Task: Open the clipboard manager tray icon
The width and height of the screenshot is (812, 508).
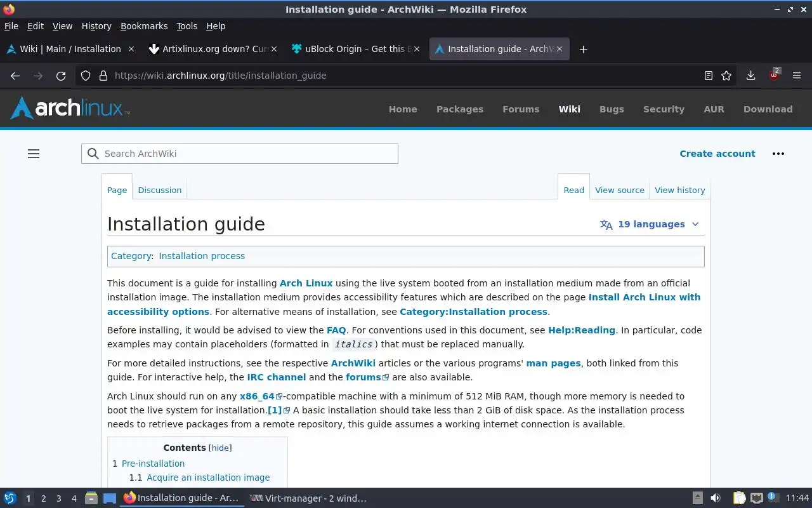Action: [740, 498]
